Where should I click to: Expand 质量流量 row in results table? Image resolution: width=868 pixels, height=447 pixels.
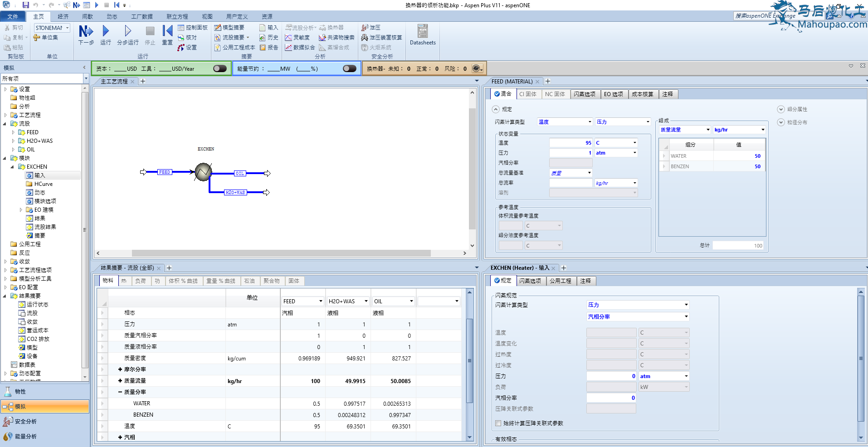(120, 381)
